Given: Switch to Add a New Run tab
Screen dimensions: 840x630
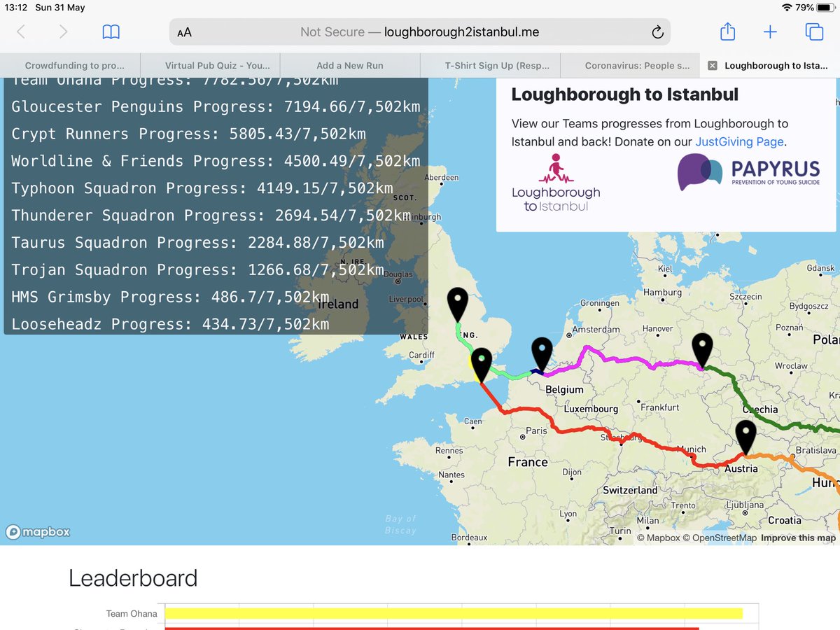Looking at the screenshot, I should (x=350, y=66).
